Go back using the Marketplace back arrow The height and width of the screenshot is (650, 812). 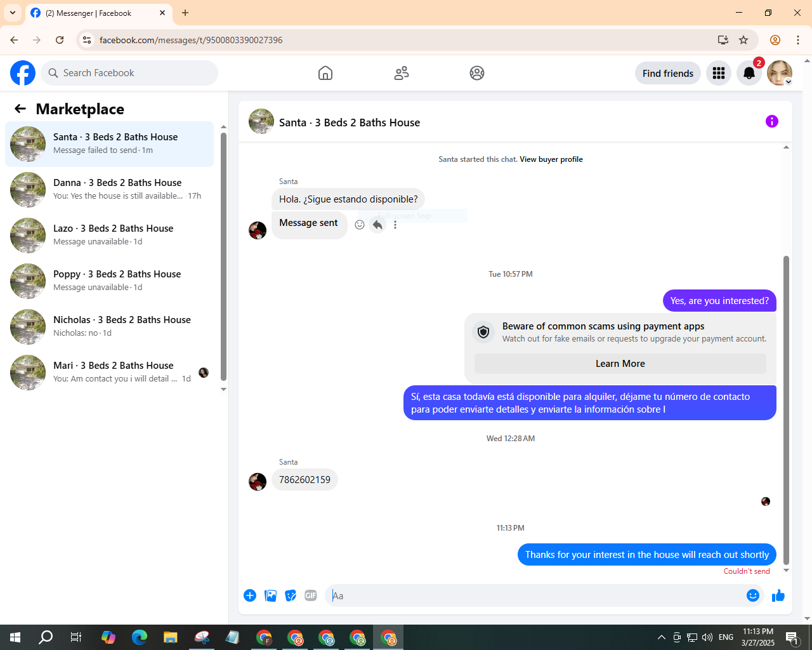[x=20, y=109]
